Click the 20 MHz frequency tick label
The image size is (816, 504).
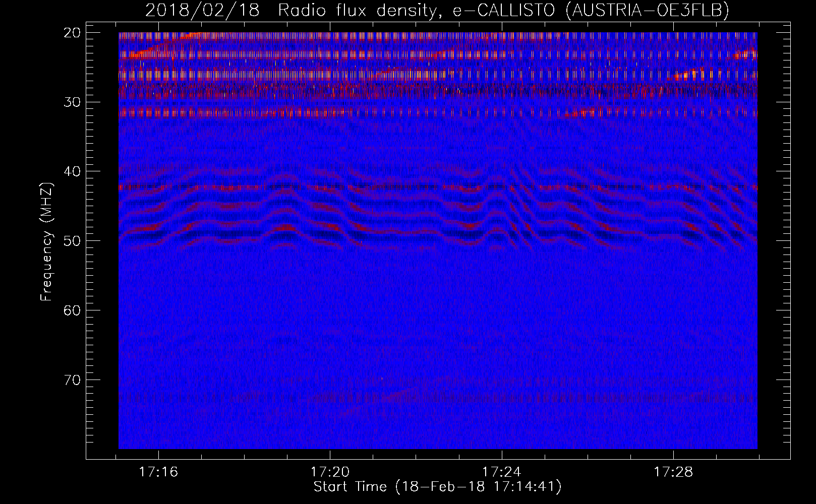[73, 33]
